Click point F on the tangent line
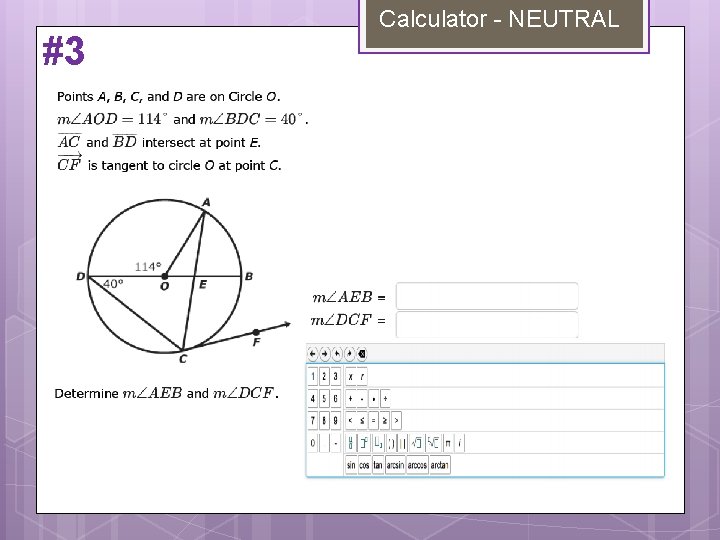Viewport: 720px width, 540px height. (256, 332)
